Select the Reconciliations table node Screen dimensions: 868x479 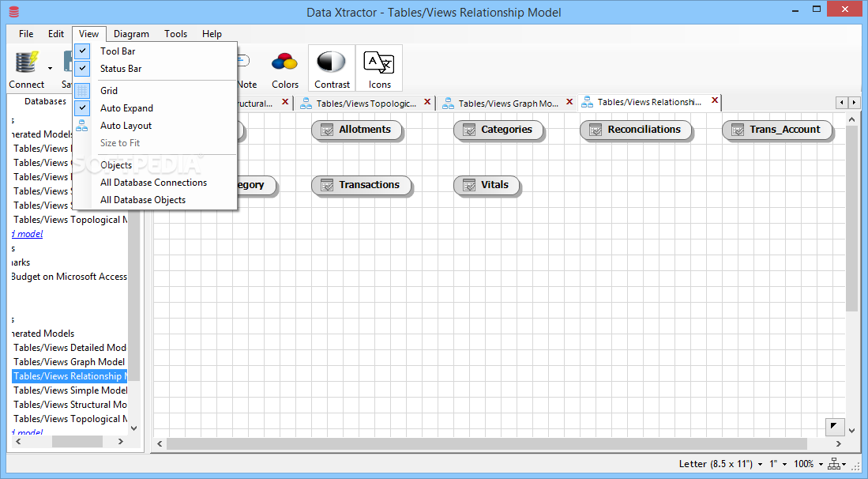point(636,130)
